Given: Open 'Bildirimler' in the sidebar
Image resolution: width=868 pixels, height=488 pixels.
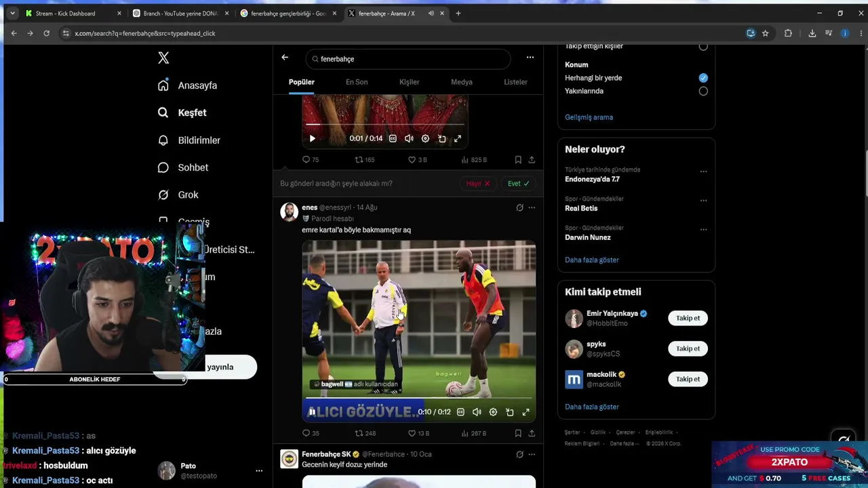Looking at the screenshot, I should (189, 140).
